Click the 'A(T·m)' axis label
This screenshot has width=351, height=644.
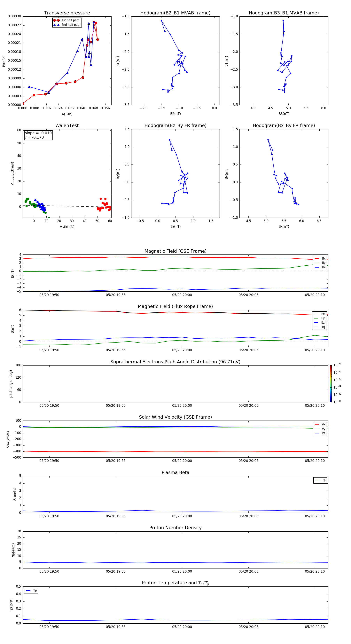[67, 114]
